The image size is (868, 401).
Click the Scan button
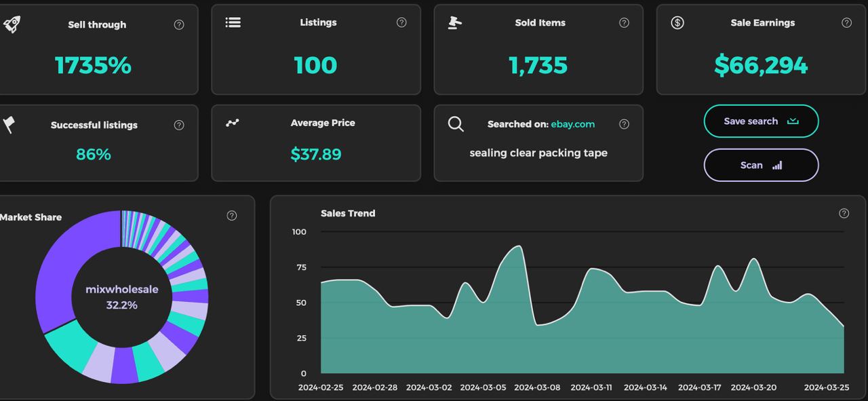[x=761, y=165]
